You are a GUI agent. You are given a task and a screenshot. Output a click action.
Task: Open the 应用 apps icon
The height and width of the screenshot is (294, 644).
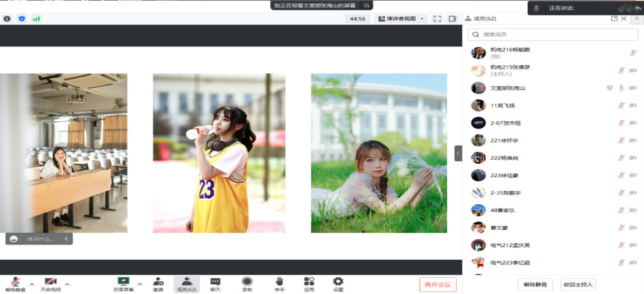click(309, 283)
